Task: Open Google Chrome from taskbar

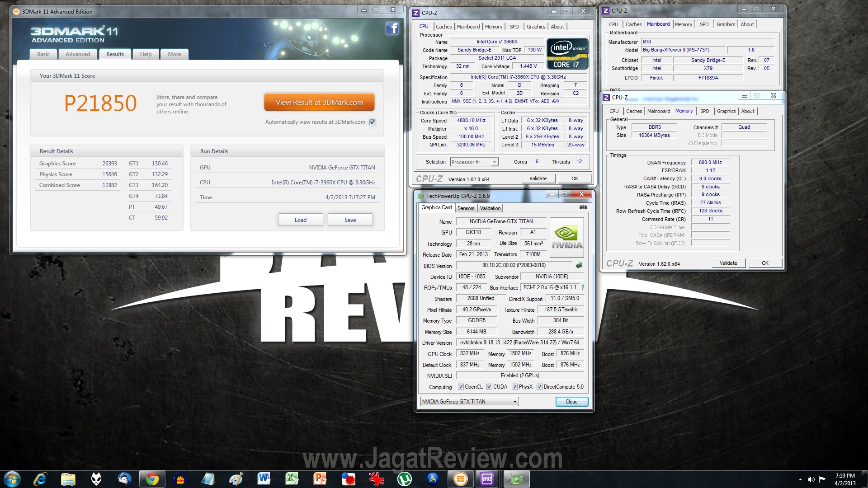Action: point(152,479)
